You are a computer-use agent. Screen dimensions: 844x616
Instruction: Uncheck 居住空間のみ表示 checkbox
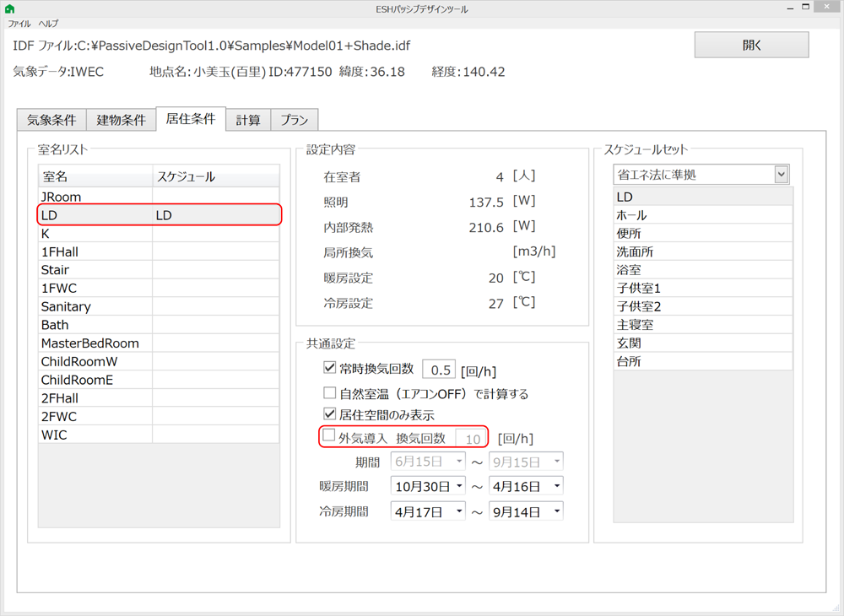tap(329, 413)
